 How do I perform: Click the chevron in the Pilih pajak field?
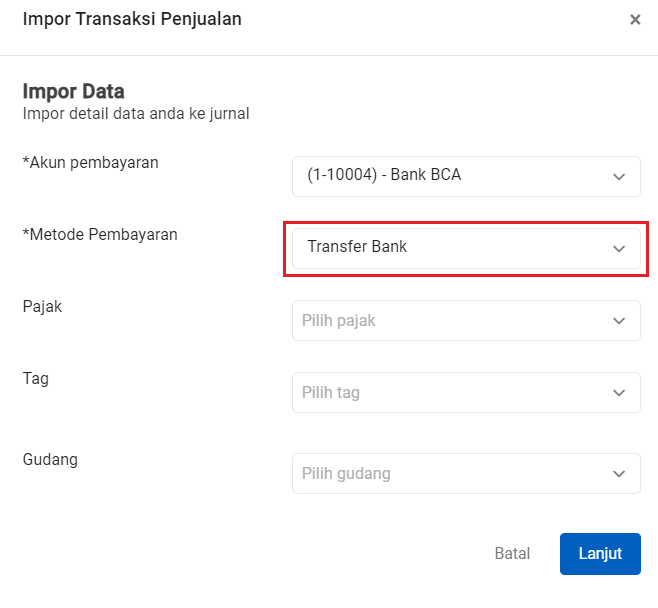pyautogui.click(x=618, y=321)
